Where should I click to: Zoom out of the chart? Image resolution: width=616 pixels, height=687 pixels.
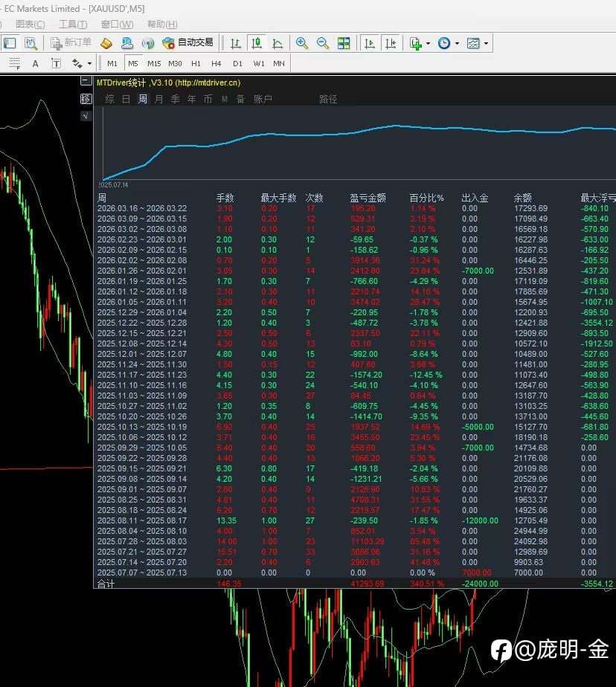click(323, 43)
